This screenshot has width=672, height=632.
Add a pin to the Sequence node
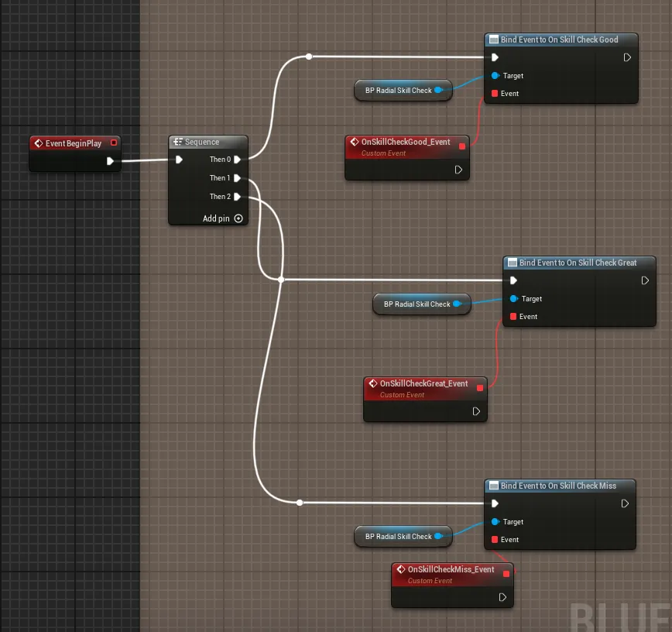(222, 218)
